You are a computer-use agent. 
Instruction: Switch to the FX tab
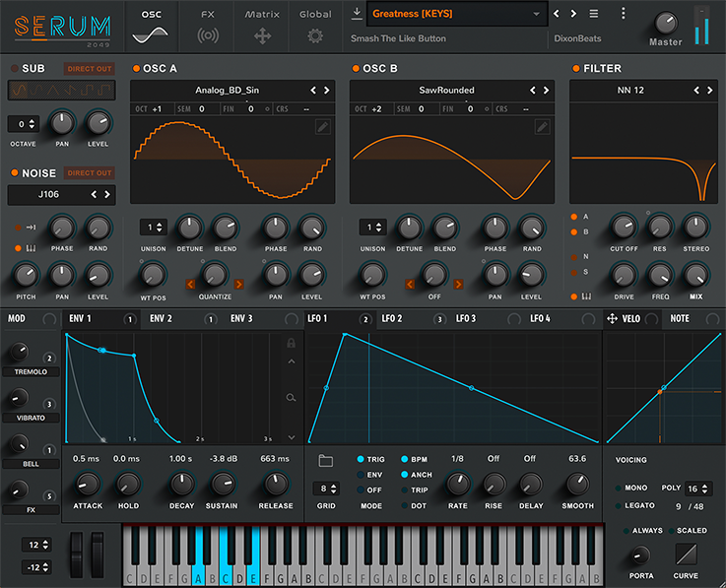(208, 27)
